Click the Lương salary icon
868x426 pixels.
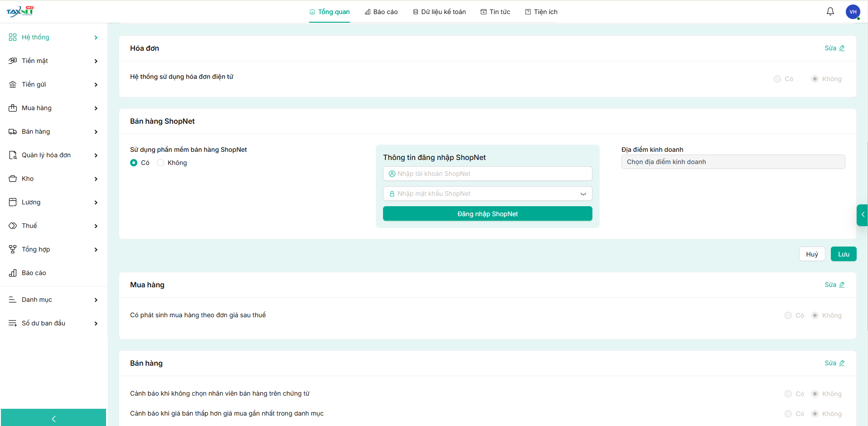[13, 202]
